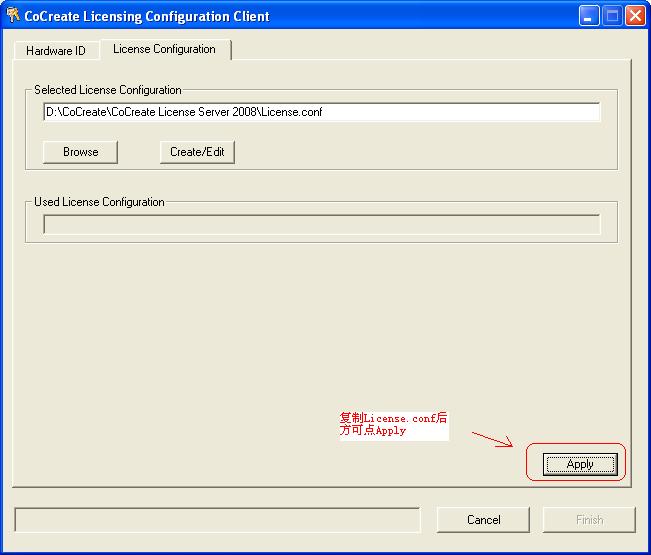Click the Apply button
Screen dimensions: 651x555
[x=580, y=464]
